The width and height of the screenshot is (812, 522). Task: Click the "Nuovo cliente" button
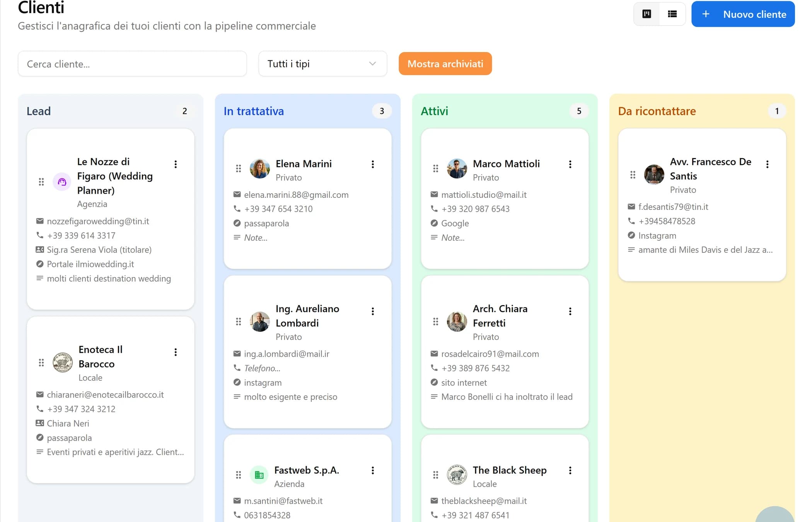[742, 14]
